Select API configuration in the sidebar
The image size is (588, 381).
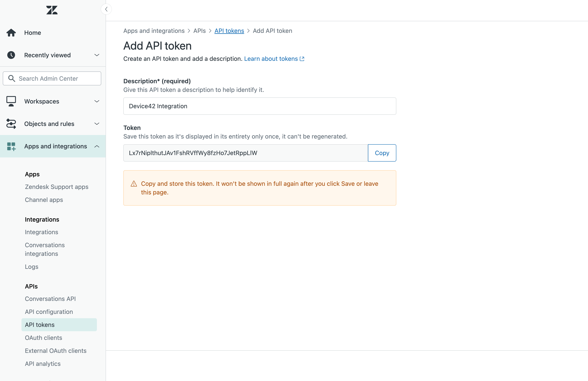pyautogui.click(x=49, y=312)
